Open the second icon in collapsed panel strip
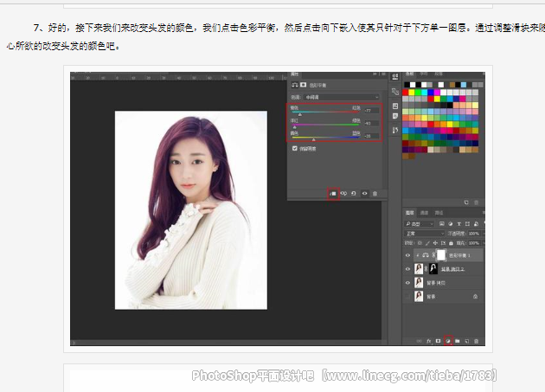Screen dimensions: 545x392 coord(395,92)
